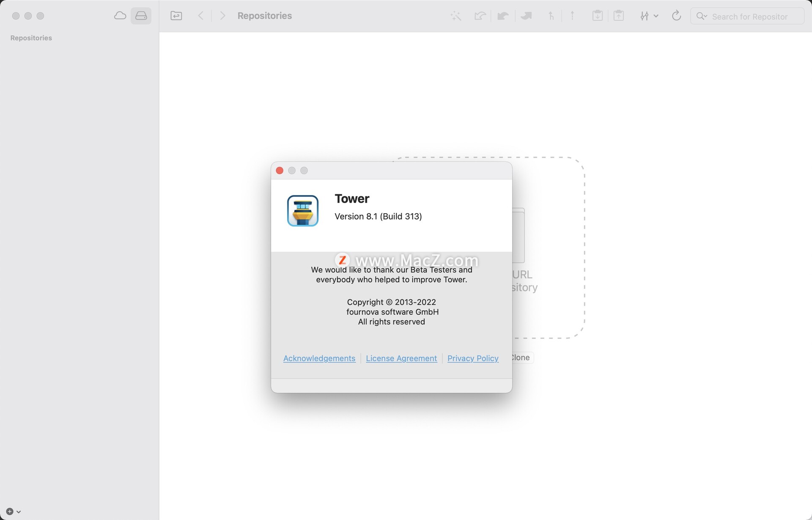Click the Refresh circular arrow icon
Viewport: 812px width, 520px height.
[676, 16]
